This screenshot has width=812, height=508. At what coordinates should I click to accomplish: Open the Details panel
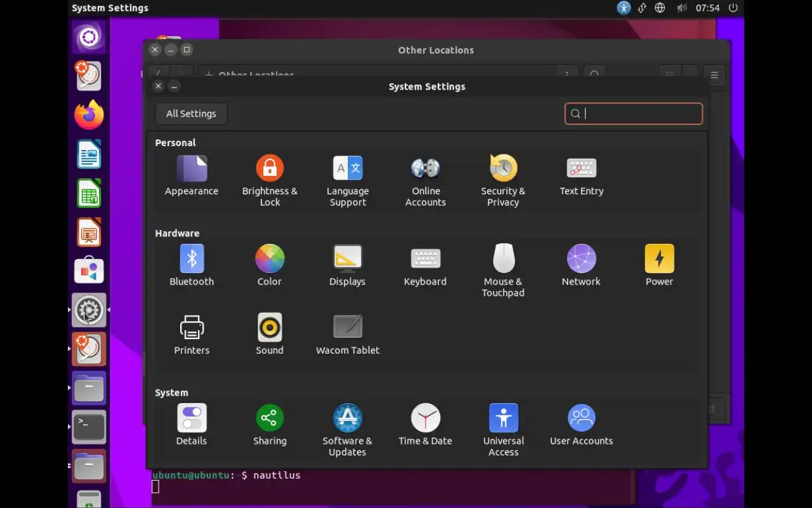coord(192,425)
